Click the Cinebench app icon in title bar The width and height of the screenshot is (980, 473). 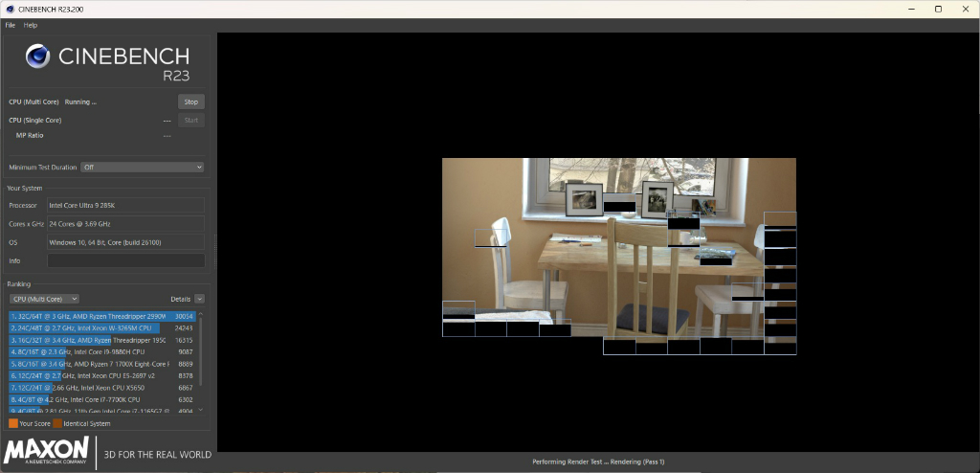click(10, 10)
